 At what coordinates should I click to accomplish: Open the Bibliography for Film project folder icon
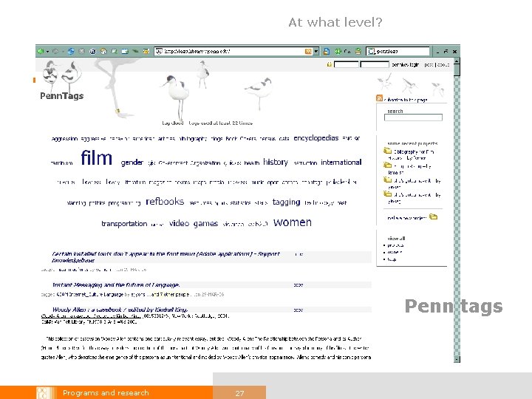coord(387,151)
